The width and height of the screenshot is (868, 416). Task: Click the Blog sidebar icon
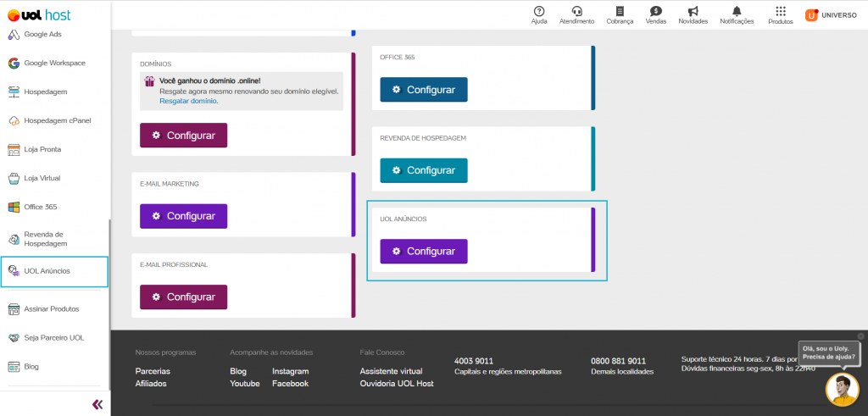(x=14, y=366)
